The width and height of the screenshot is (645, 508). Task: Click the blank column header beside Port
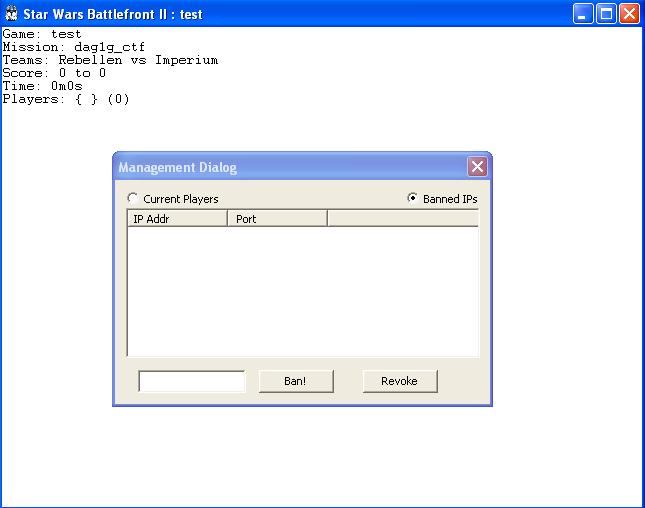(x=402, y=219)
